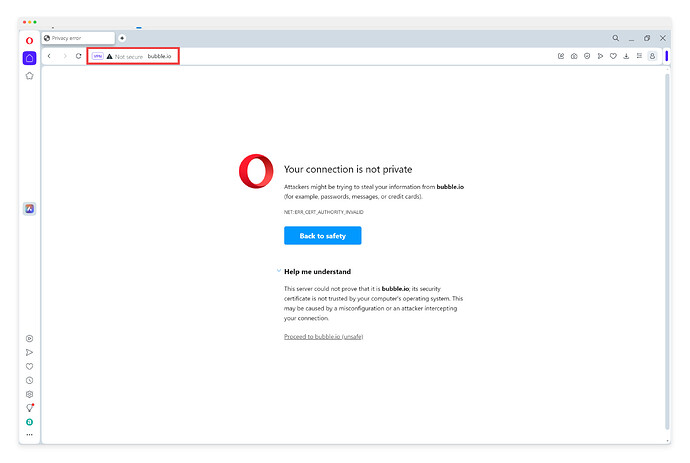
Task: Click the Back to safety button
Action: tap(323, 235)
